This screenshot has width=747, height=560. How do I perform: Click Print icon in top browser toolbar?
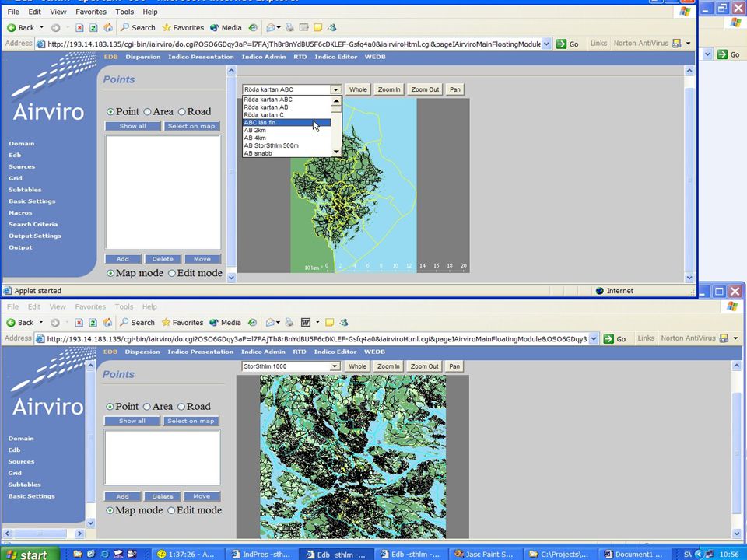(289, 28)
